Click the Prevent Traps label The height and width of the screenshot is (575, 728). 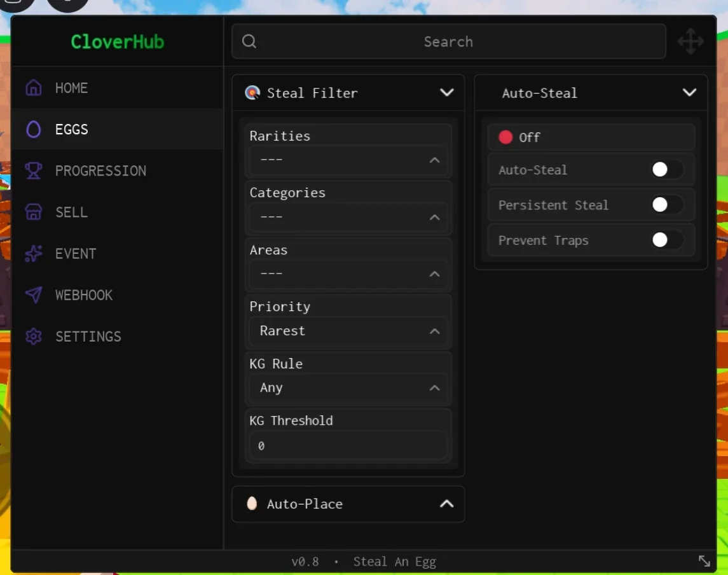pyautogui.click(x=543, y=240)
